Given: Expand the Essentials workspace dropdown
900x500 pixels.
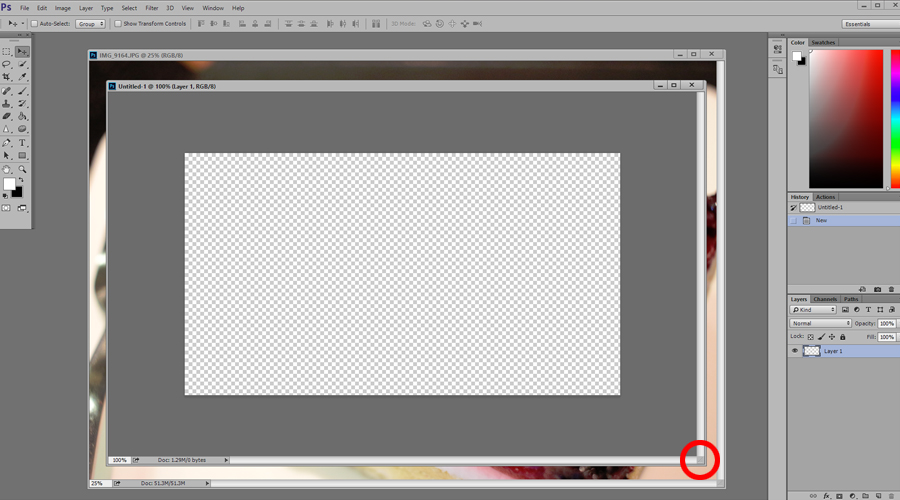Looking at the screenshot, I should click(x=869, y=23).
